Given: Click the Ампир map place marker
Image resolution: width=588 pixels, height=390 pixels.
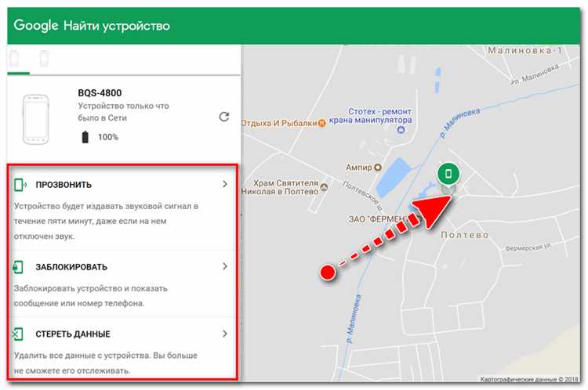Looking at the screenshot, I should click(x=378, y=168).
